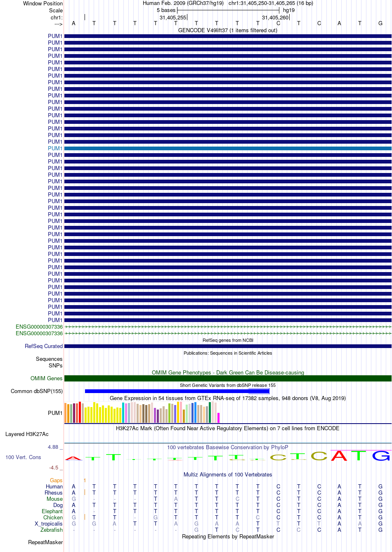Click the large blue G conservation logo letter
Image resolution: width=392 pixels, height=552 pixels.
click(x=381, y=456)
